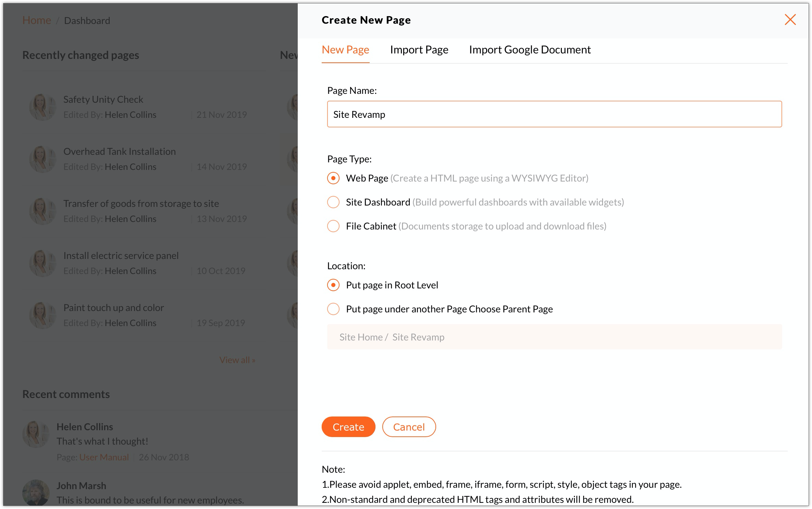The height and width of the screenshot is (509, 812).
Task: Select Put page in Root Level
Action: point(333,285)
